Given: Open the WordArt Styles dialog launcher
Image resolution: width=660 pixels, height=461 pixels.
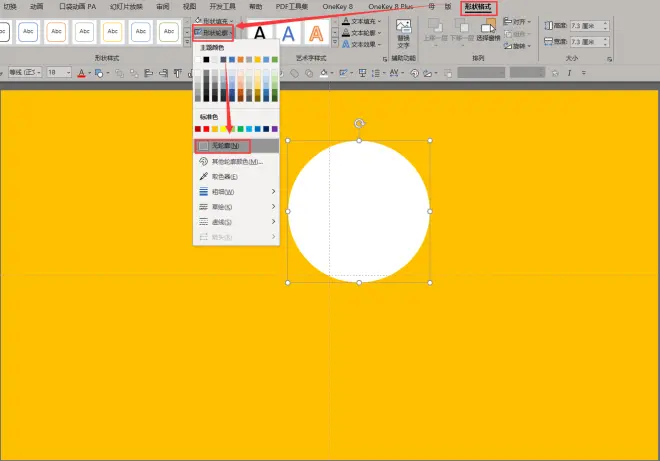Looking at the screenshot, I should coord(385,59).
